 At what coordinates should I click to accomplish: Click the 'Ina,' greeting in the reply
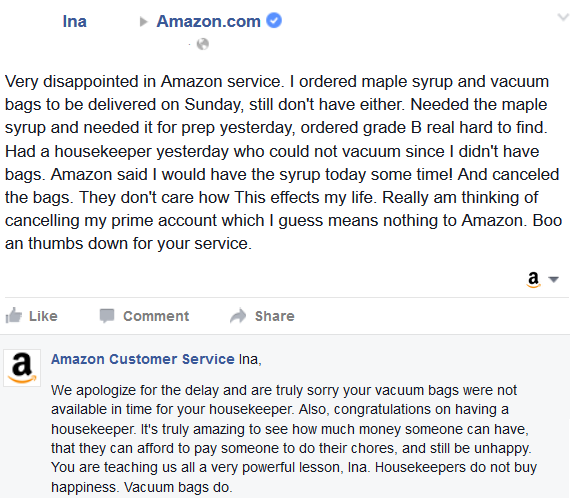pos(250,359)
